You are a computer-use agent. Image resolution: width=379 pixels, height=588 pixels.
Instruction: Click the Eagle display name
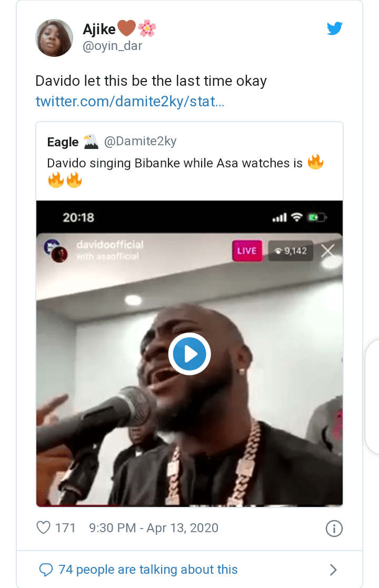63,142
